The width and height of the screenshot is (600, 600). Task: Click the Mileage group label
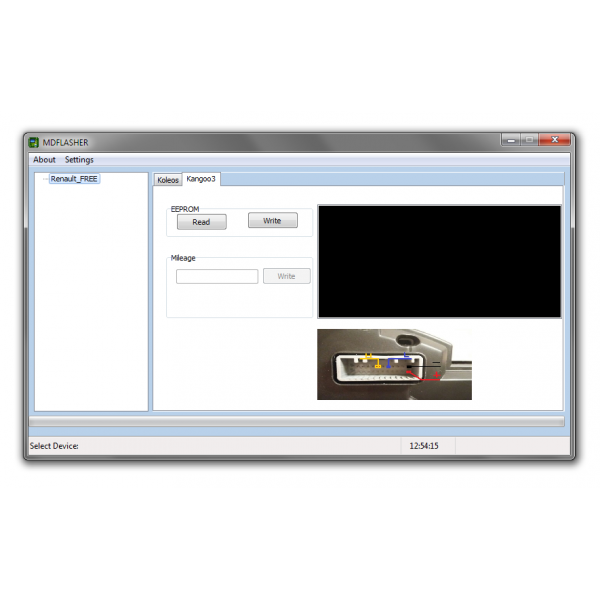183,258
